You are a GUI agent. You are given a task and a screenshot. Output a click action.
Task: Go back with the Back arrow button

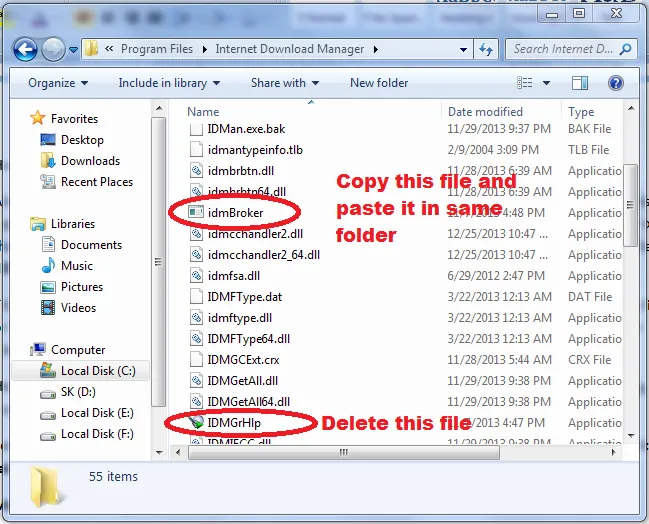click(x=26, y=49)
